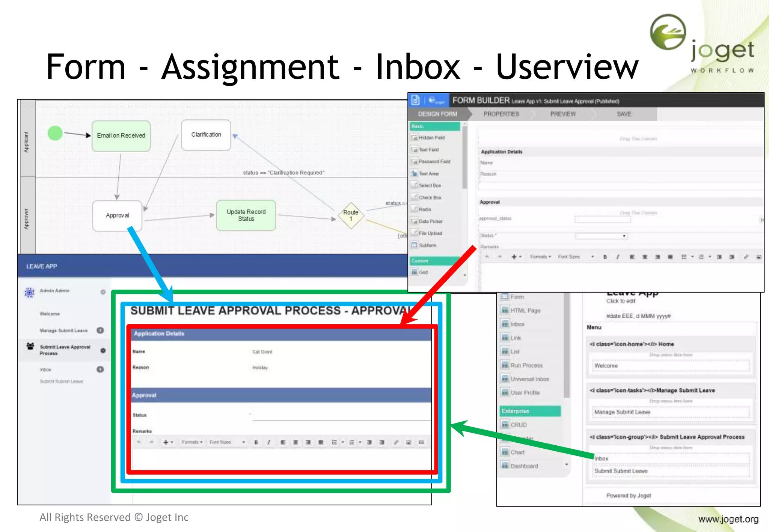This screenshot has height=532, width=769.
Task: Open the Status select dropdown in Form Builder
Action: [601, 236]
